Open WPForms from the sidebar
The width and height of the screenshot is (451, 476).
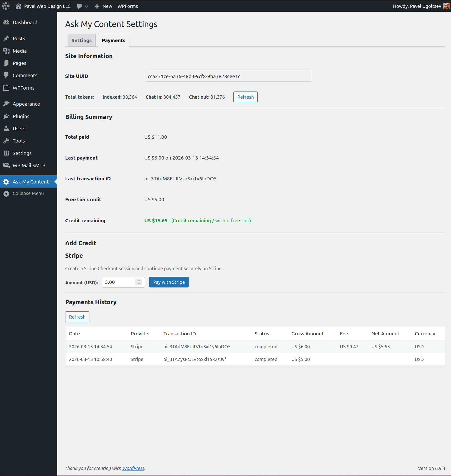point(23,88)
